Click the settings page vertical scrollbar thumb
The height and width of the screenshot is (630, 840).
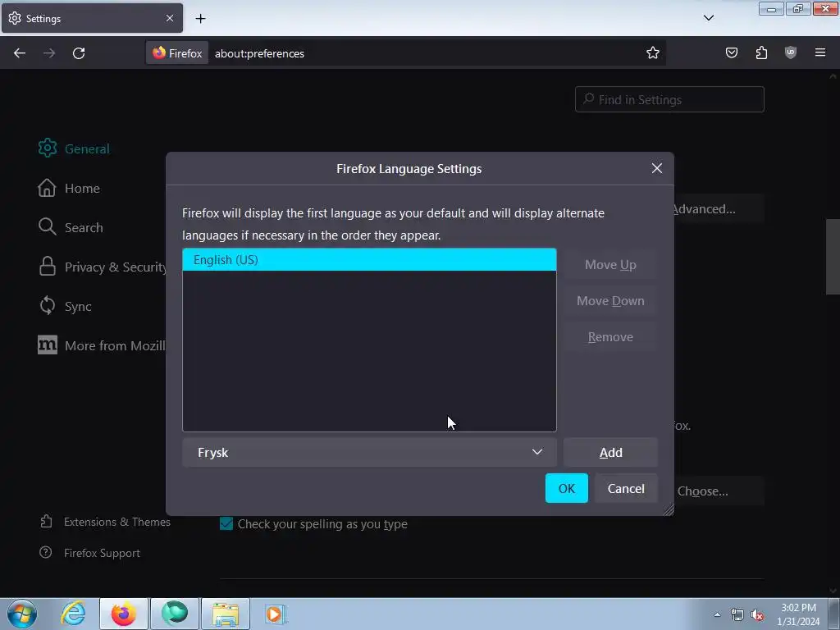point(833,257)
